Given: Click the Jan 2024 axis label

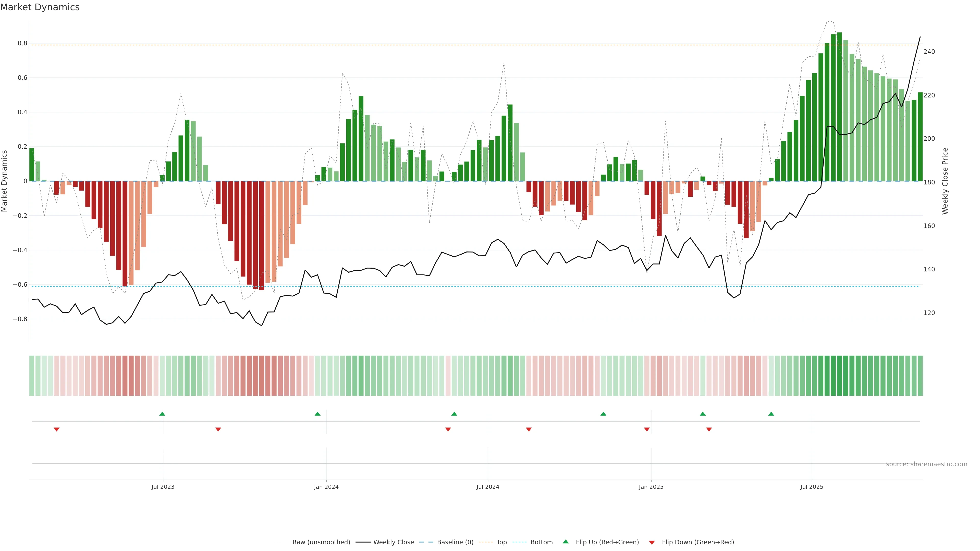Looking at the screenshot, I should tap(326, 487).
